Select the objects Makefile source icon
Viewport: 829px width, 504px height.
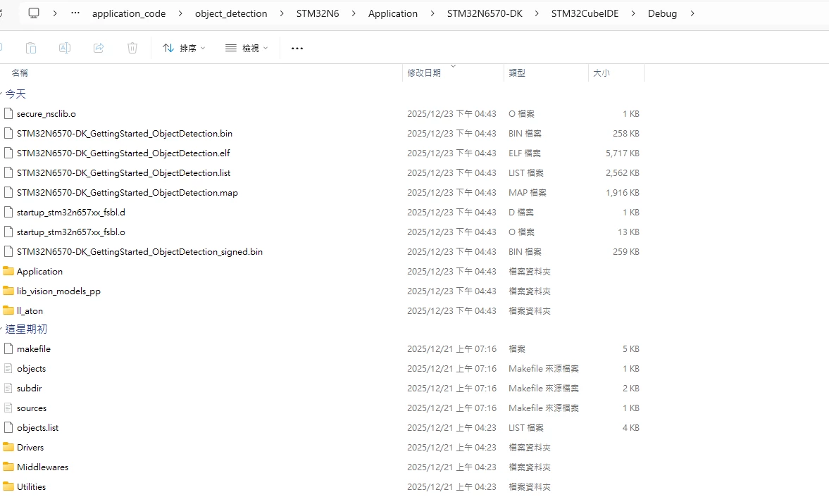(8, 368)
